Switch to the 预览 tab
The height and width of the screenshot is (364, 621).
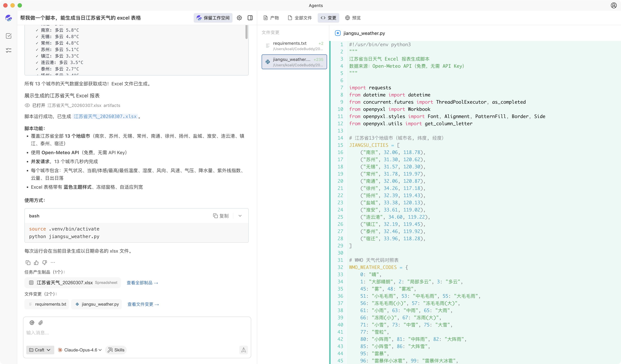point(353,18)
